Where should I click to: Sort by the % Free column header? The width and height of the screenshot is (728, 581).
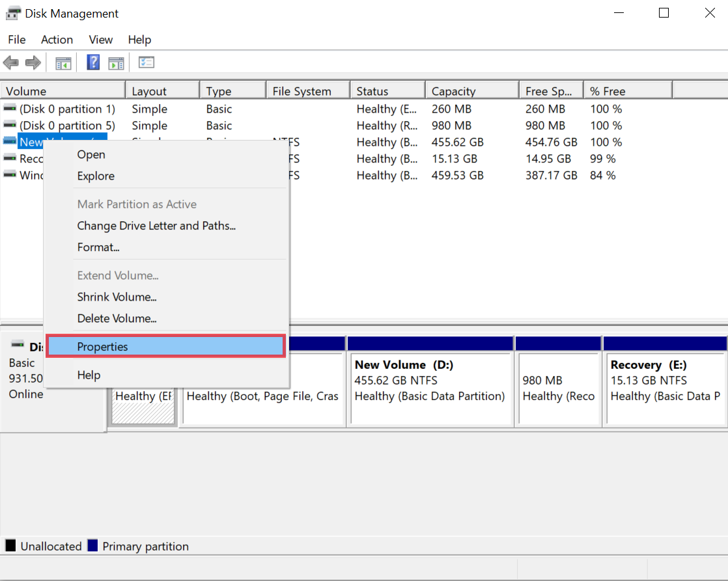pos(628,90)
